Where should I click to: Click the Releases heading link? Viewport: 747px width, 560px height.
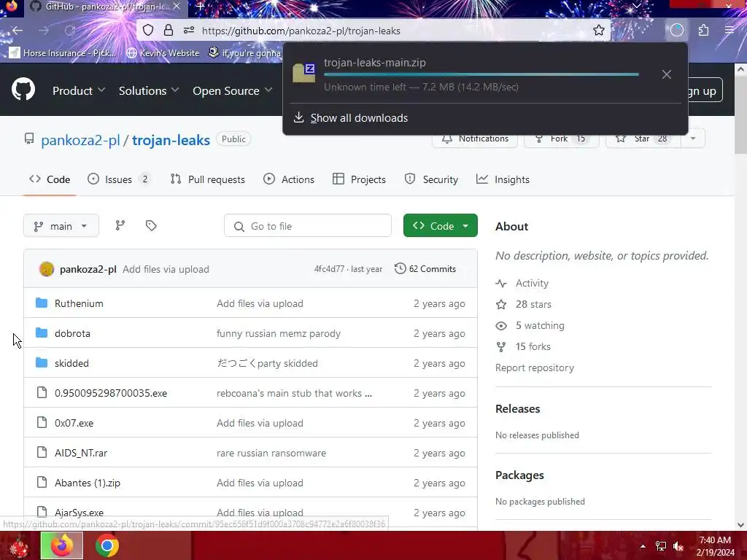(517, 408)
